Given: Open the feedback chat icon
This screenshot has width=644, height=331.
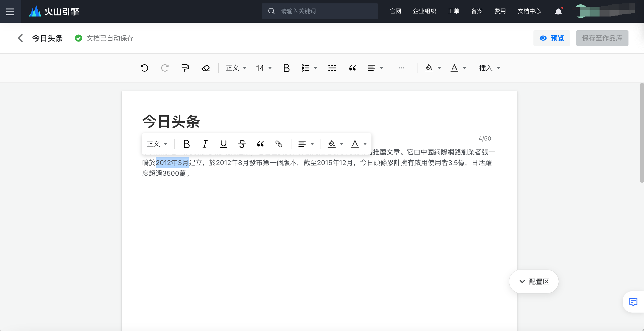Looking at the screenshot, I should point(633,302).
